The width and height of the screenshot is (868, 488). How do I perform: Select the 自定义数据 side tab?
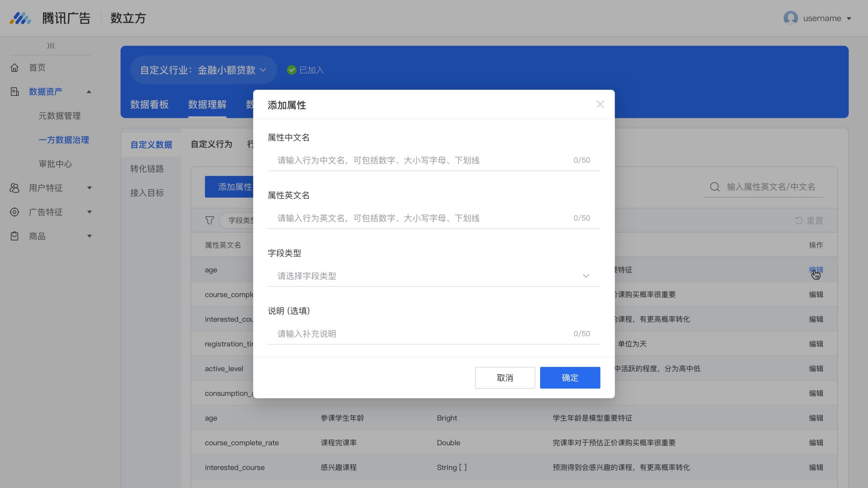(151, 145)
